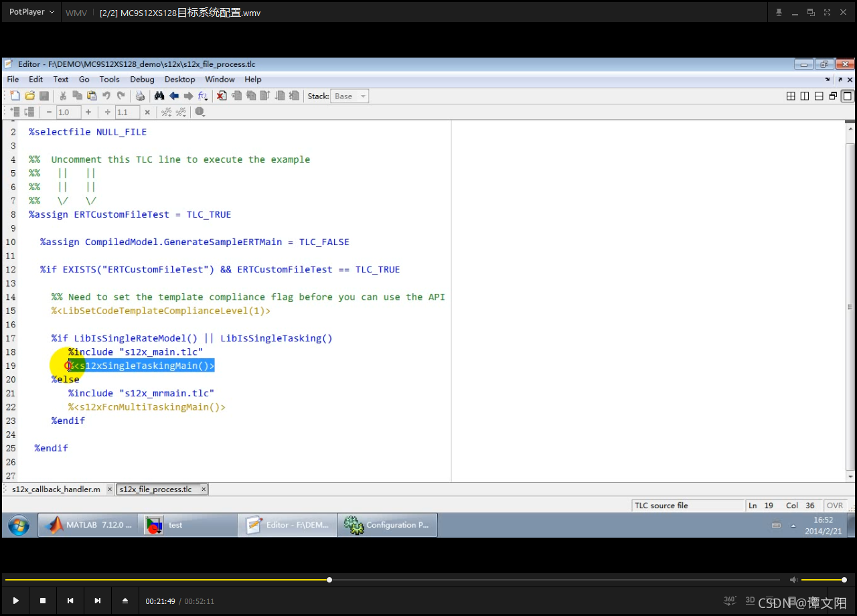Open the Tools menu
Screen dimensions: 857x616
pyautogui.click(x=109, y=79)
